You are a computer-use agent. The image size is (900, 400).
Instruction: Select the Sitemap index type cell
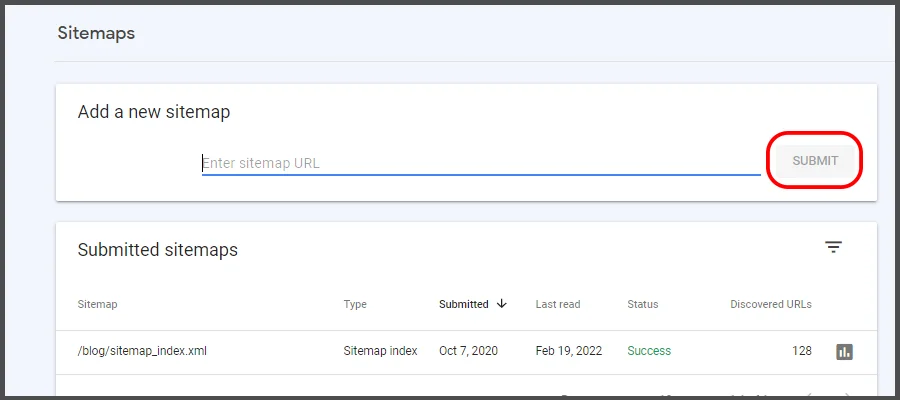tap(380, 351)
